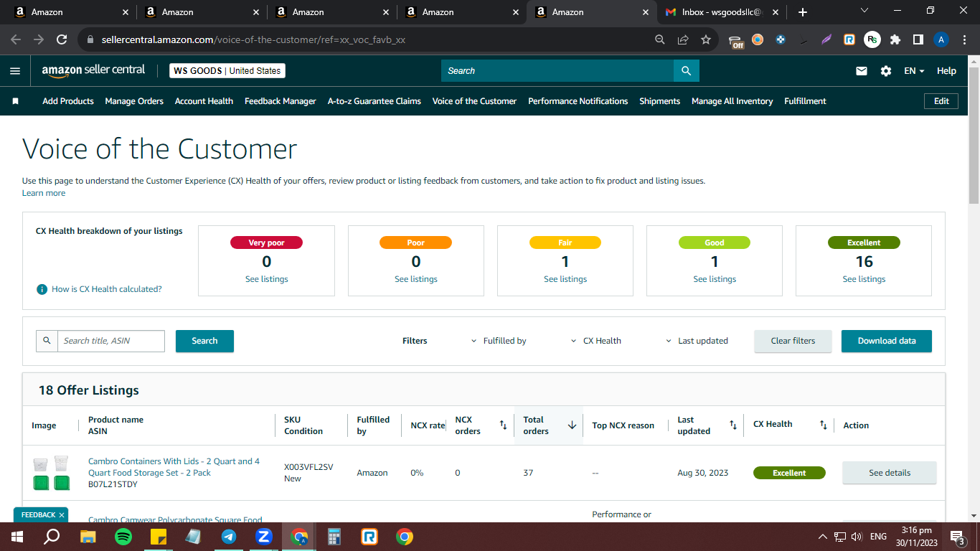Open Calculator from the taskbar
Viewport: 980px width, 551px height.
point(334,537)
